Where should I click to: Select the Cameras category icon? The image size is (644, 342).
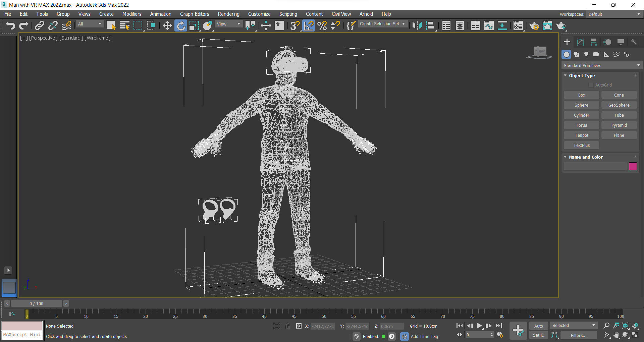point(596,54)
